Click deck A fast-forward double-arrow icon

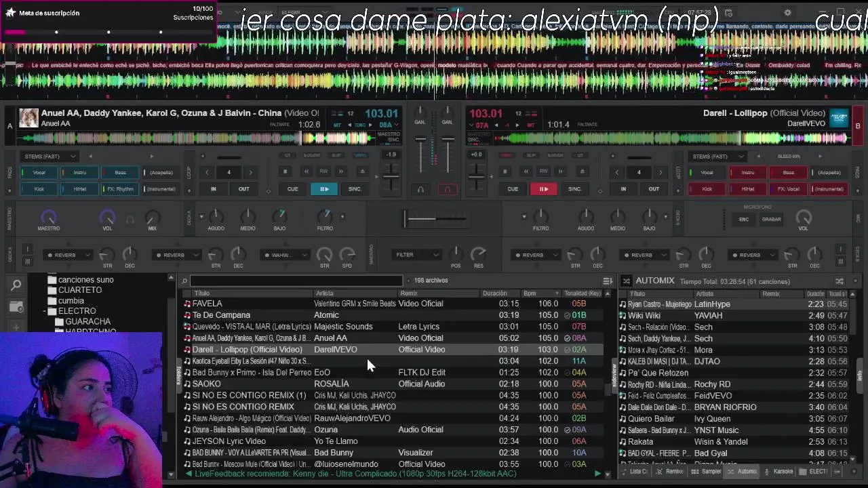[x=341, y=171]
